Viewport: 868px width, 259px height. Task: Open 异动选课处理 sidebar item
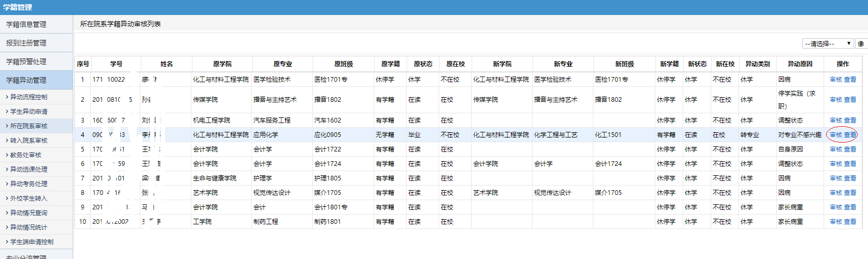[29, 170]
